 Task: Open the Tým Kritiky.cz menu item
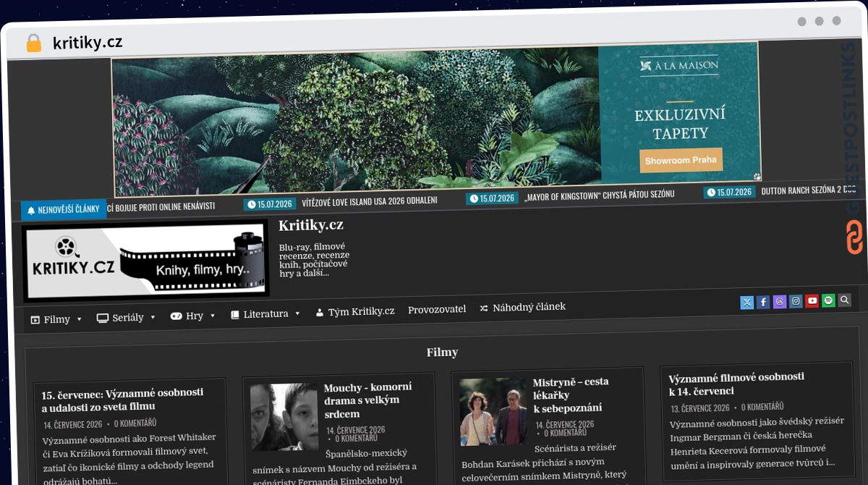click(354, 311)
